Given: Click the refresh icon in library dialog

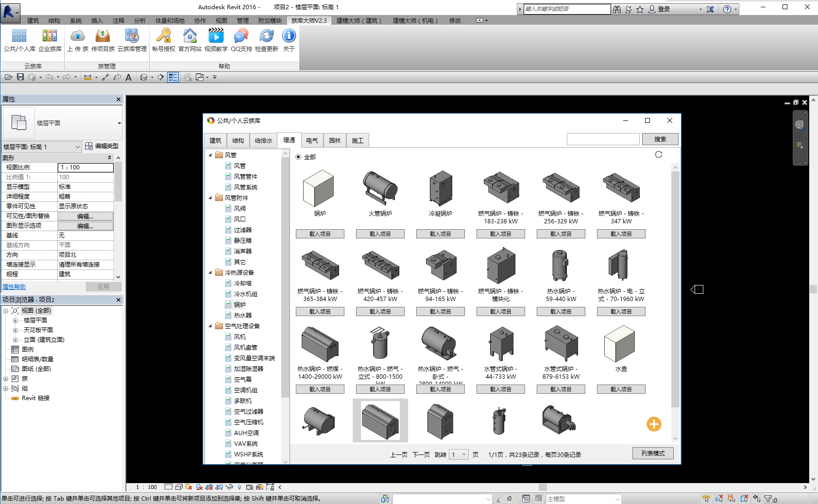Looking at the screenshot, I should (659, 154).
